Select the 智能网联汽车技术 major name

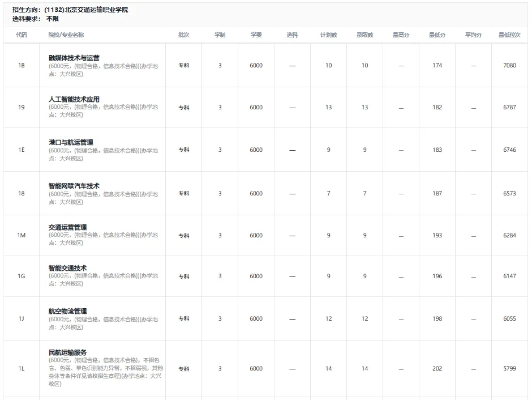tap(74, 186)
